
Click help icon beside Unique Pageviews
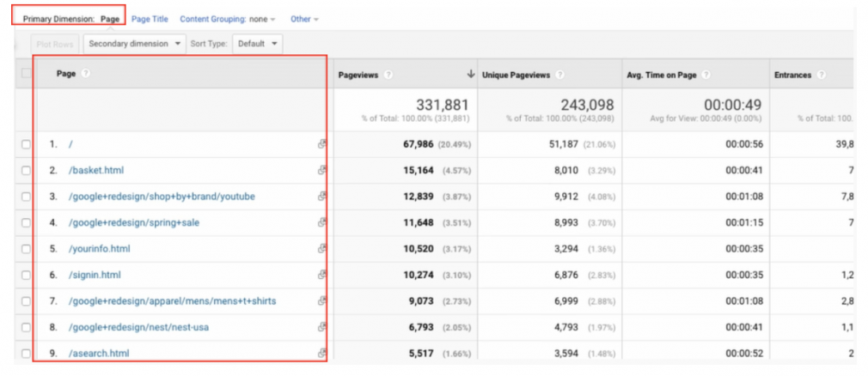tap(560, 75)
